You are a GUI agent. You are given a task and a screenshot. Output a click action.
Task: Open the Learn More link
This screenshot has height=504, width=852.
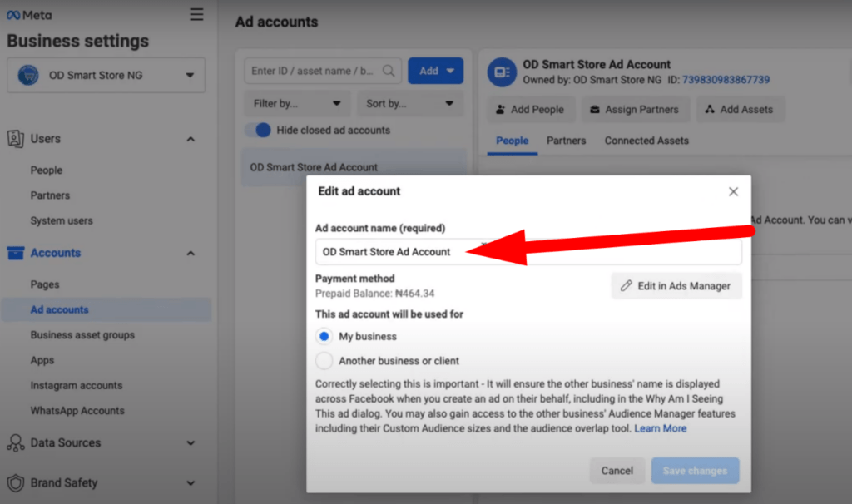(660, 428)
